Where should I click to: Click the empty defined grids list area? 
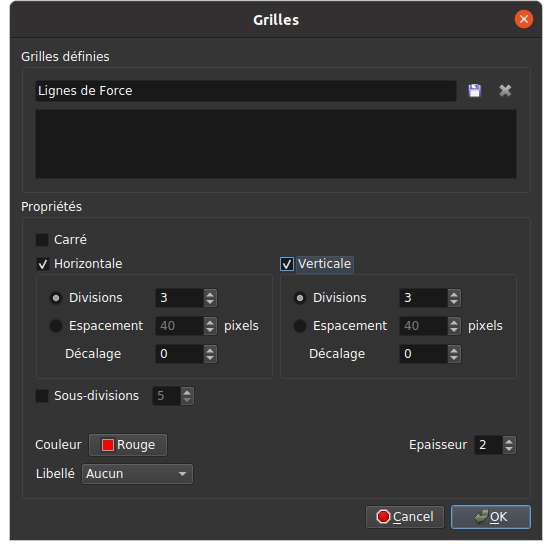tap(276, 144)
